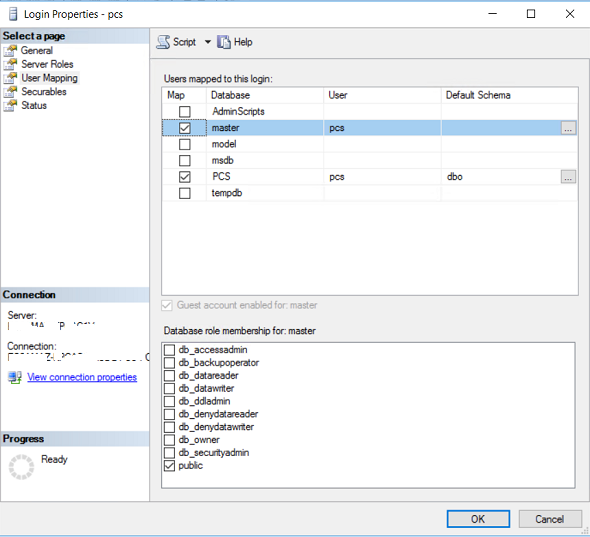Viewport: 590px width, 537px height.
Task: Select the master database name cell
Action: click(x=265, y=128)
